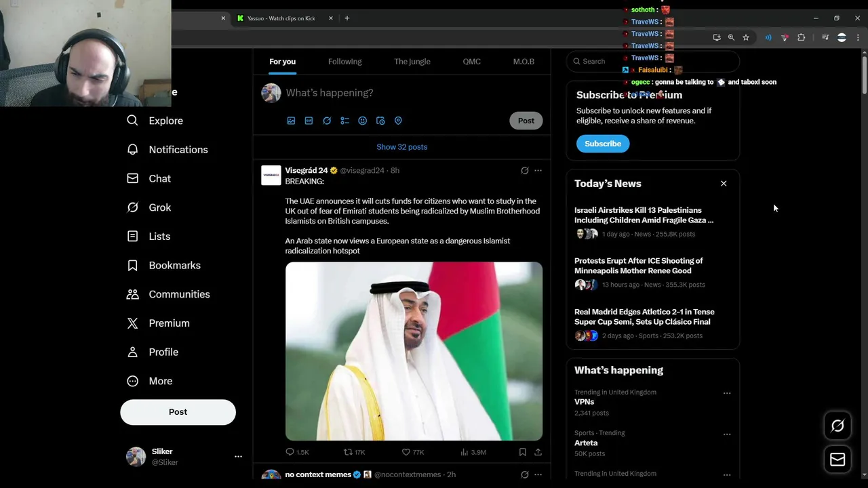Close the Yassuo Kick browser tab
Screen dimensions: 868x488
click(331, 18)
